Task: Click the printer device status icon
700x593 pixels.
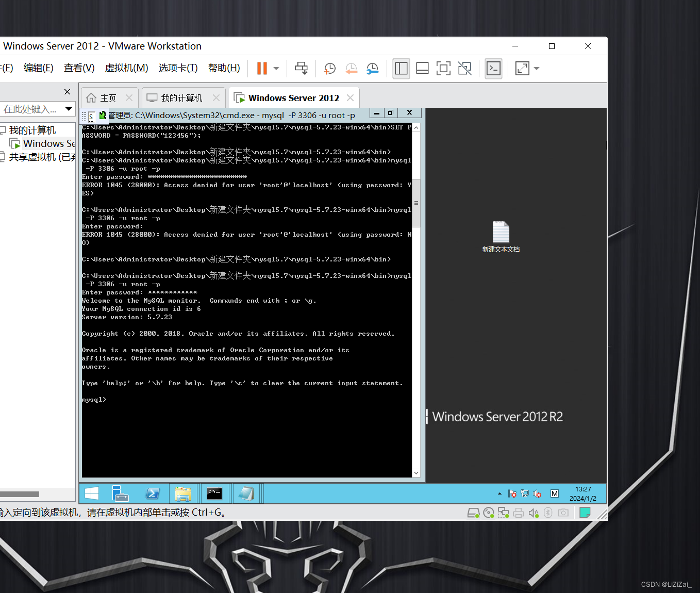Action: (x=519, y=513)
